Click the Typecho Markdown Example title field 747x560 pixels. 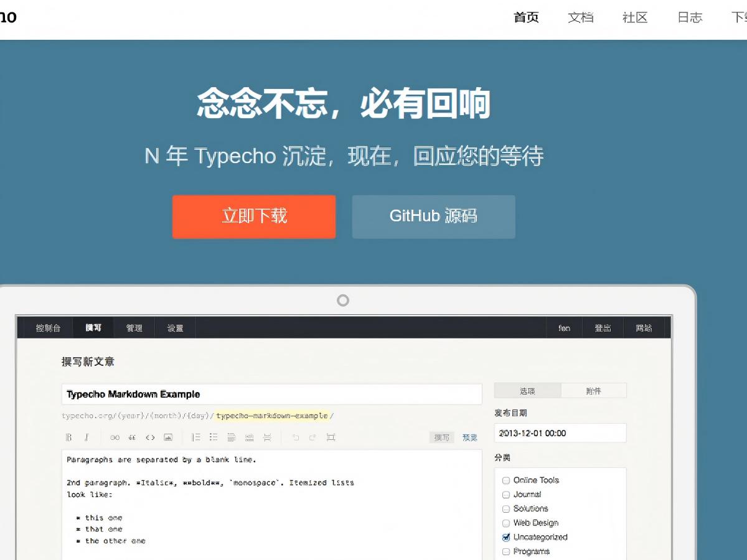(272, 394)
